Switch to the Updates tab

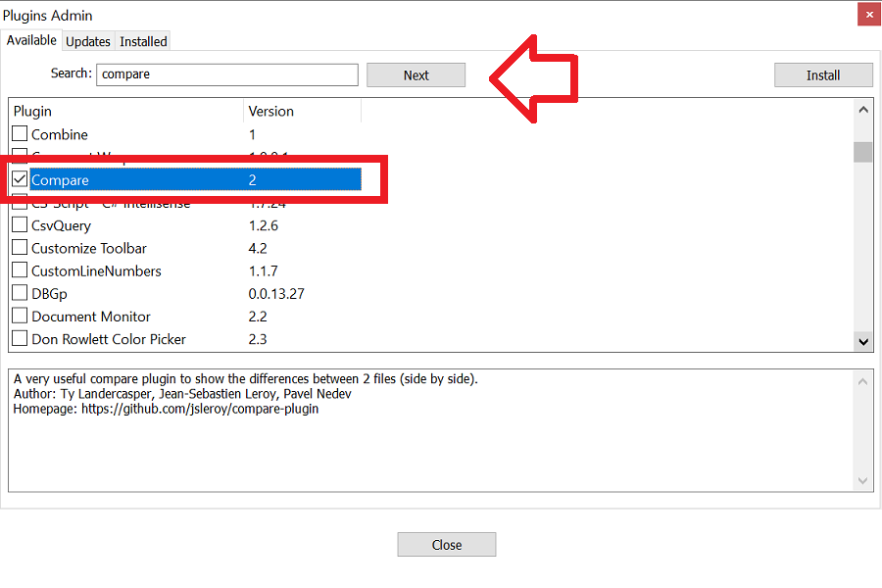(x=87, y=41)
